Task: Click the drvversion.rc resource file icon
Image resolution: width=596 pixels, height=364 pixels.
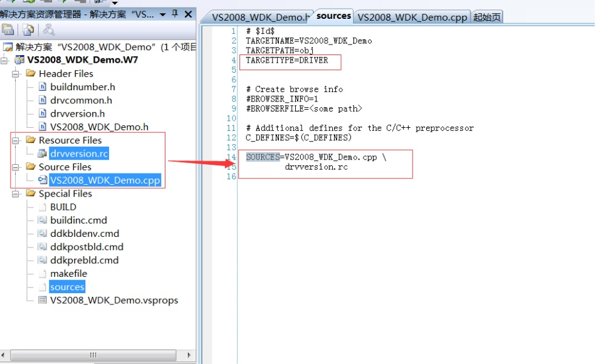Action: pyautogui.click(x=42, y=153)
